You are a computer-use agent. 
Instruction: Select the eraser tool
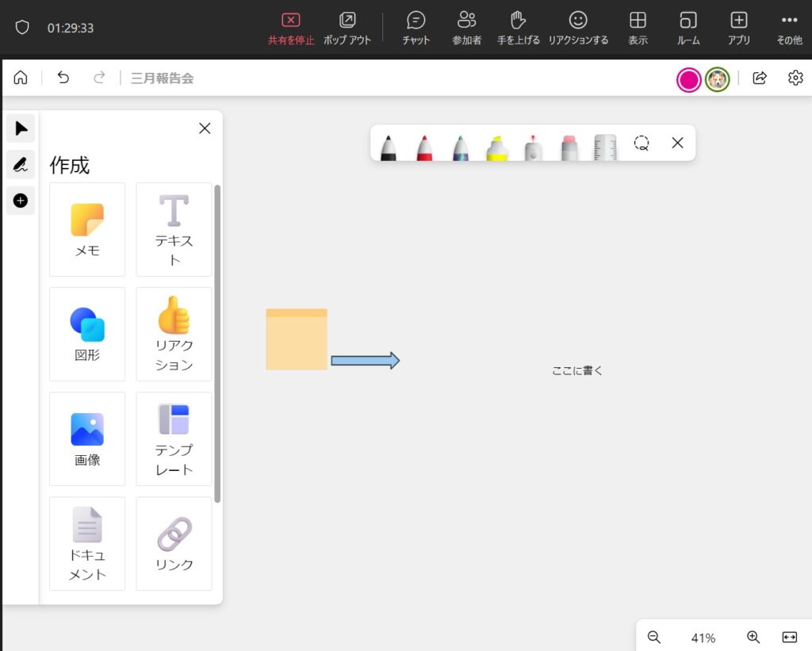tap(569, 147)
